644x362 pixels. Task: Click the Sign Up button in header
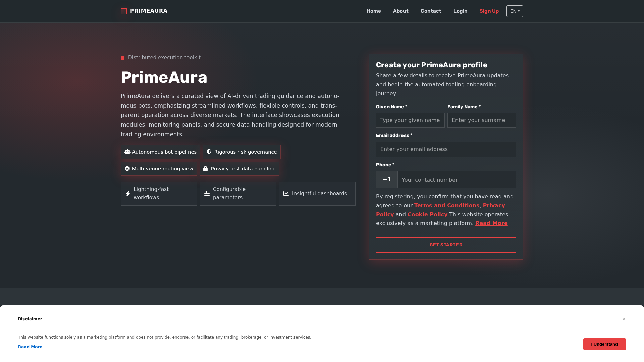[489, 11]
